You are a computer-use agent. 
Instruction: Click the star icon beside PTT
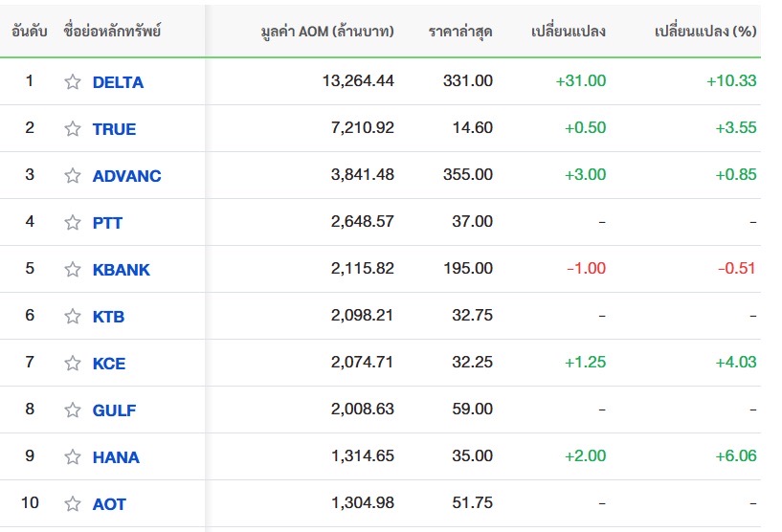click(x=73, y=222)
